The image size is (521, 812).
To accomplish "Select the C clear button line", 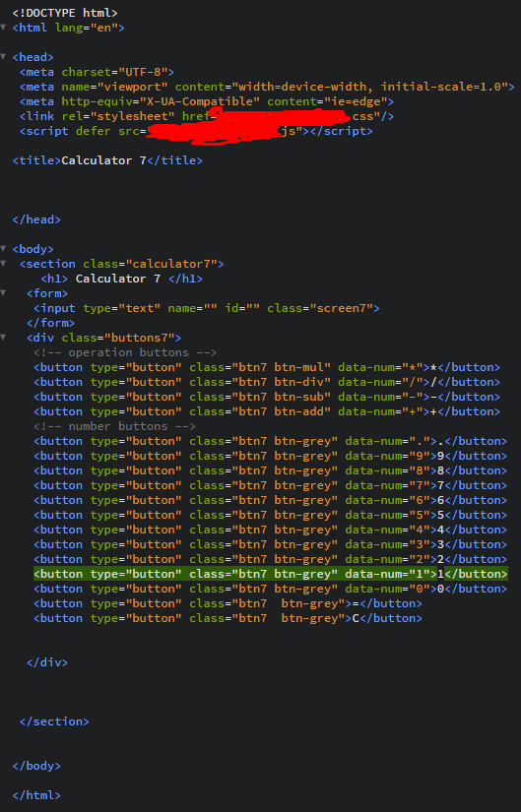I will tap(228, 618).
